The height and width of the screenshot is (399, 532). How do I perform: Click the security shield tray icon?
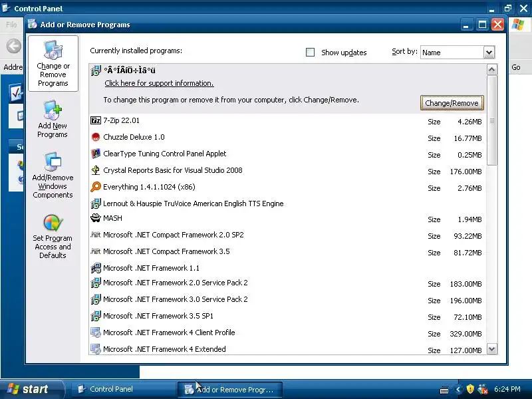click(x=470, y=389)
